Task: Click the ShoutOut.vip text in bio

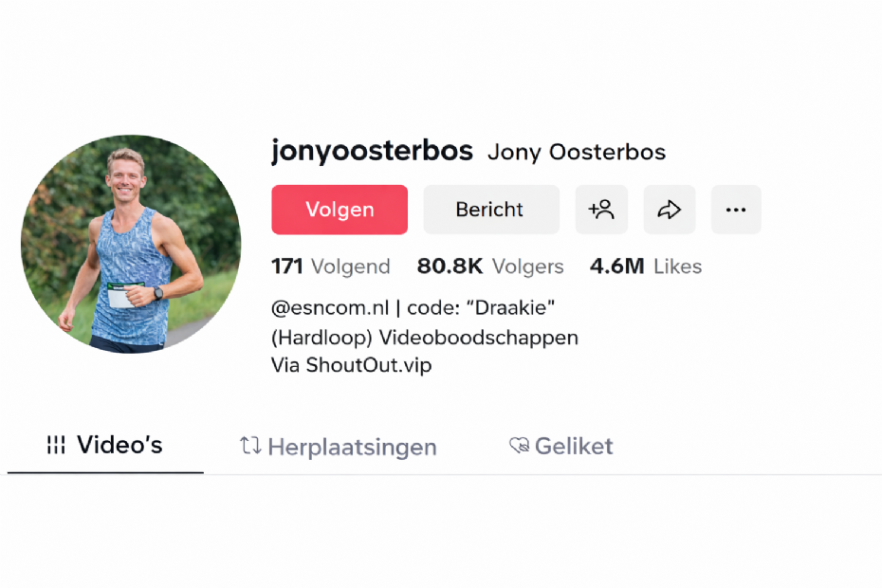Action: 368,365
